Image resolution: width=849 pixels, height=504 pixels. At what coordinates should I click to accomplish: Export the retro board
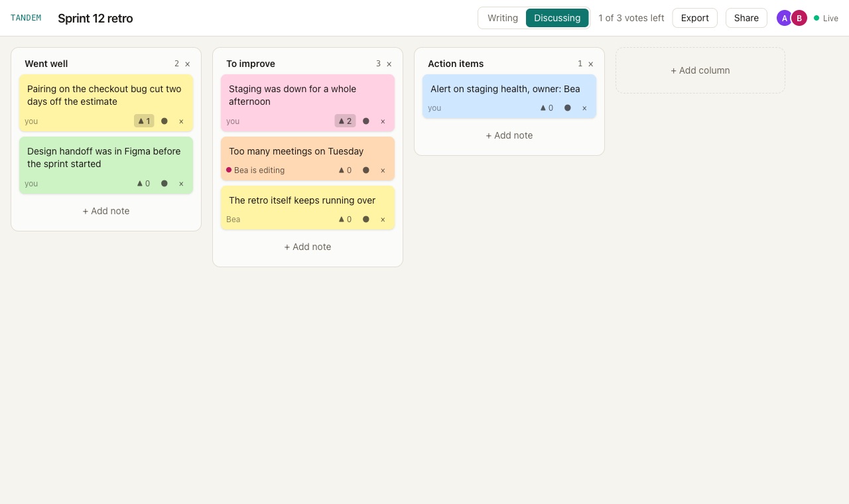tap(695, 18)
